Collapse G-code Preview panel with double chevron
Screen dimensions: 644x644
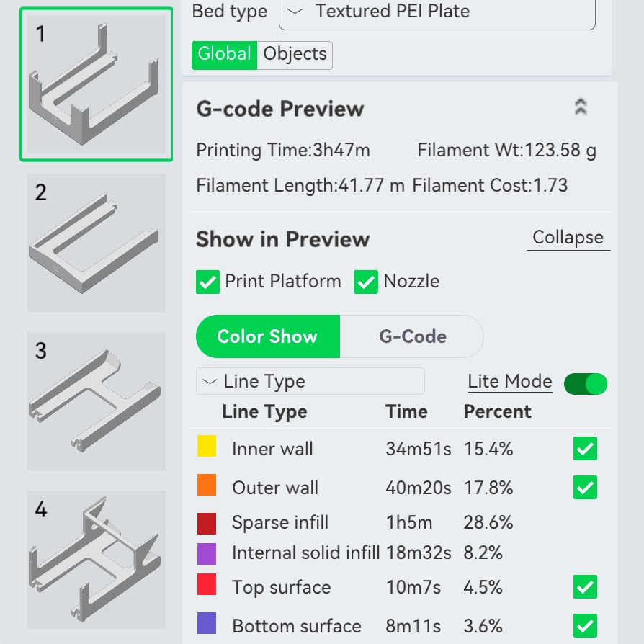tap(581, 107)
